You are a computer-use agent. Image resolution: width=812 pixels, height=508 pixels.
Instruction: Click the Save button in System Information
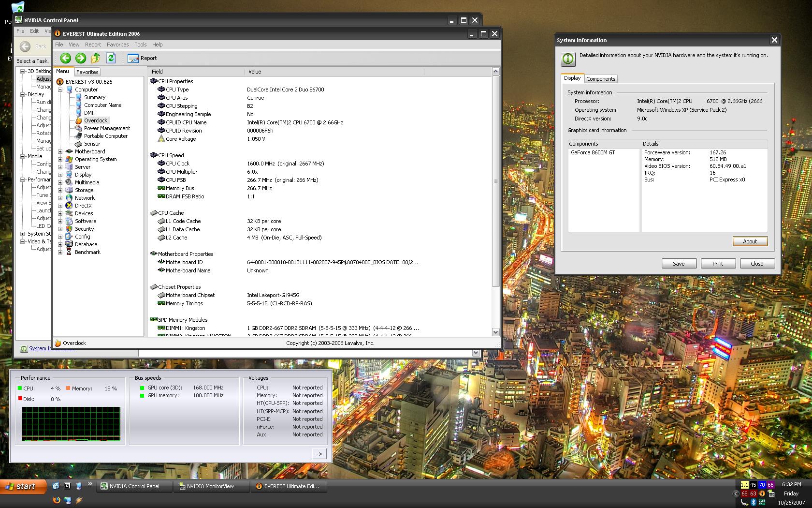pyautogui.click(x=679, y=264)
